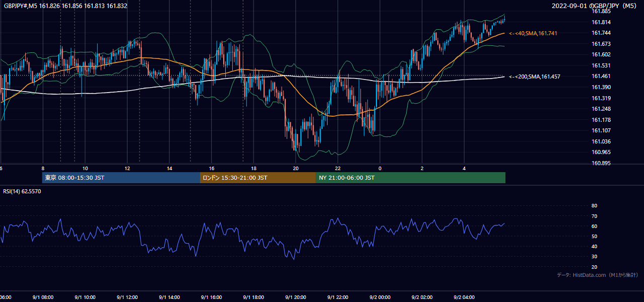Screen dimensions: 644x302
Task: Click the 9/1 08:00 time axis label
Action: pos(43,297)
